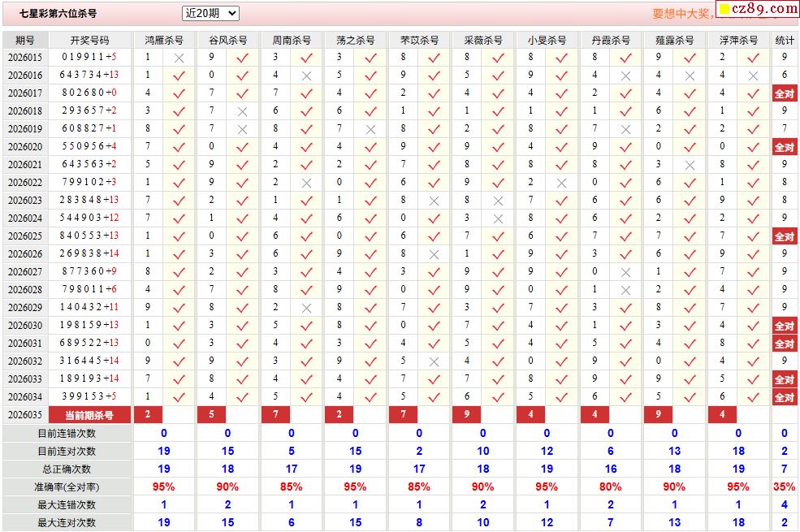The width and height of the screenshot is (800, 532).
Task: Click the 浮萍杀号 column header
Action: (738, 40)
